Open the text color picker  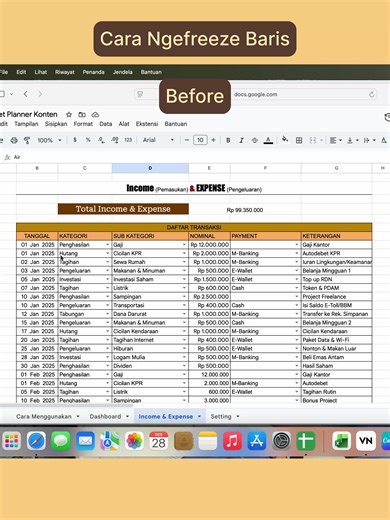click(268, 140)
